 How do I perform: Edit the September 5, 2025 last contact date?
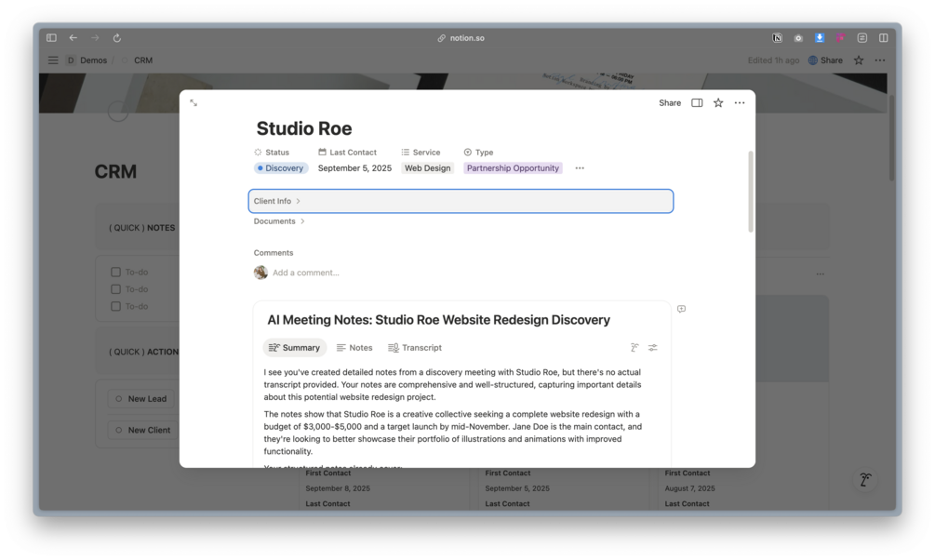354,168
